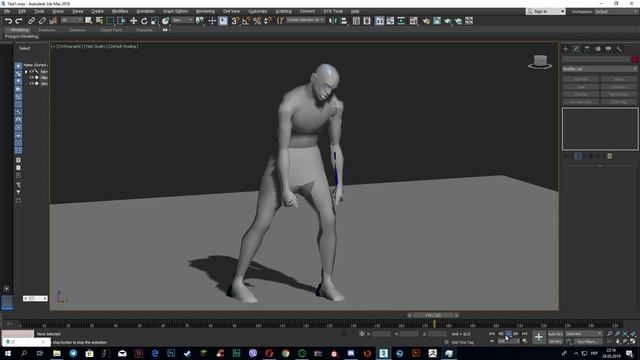
Task: Click the time slider frame handle
Action: pos(433,315)
